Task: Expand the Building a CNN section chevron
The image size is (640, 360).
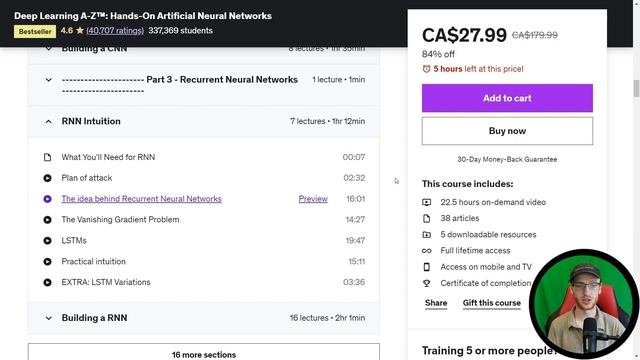Action: (49, 49)
